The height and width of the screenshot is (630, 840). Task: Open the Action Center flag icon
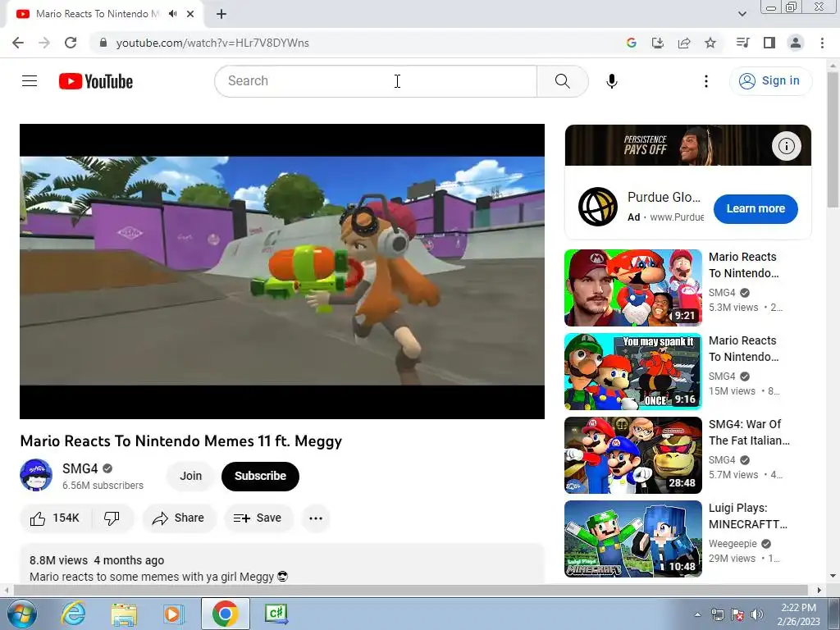click(737, 614)
